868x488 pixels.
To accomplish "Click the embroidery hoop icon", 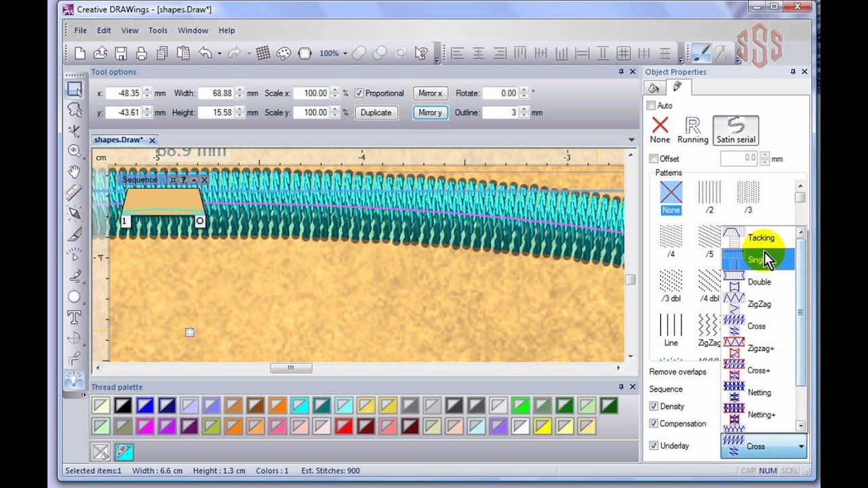I will 304,53.
